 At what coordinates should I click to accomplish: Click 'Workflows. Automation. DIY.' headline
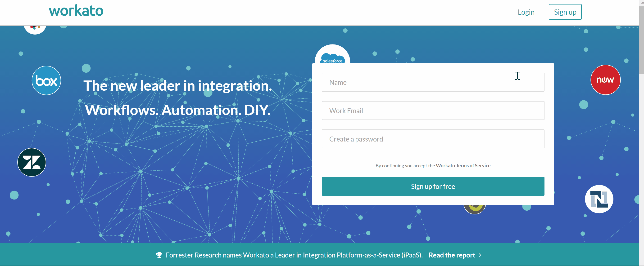[x=177, y=110]
